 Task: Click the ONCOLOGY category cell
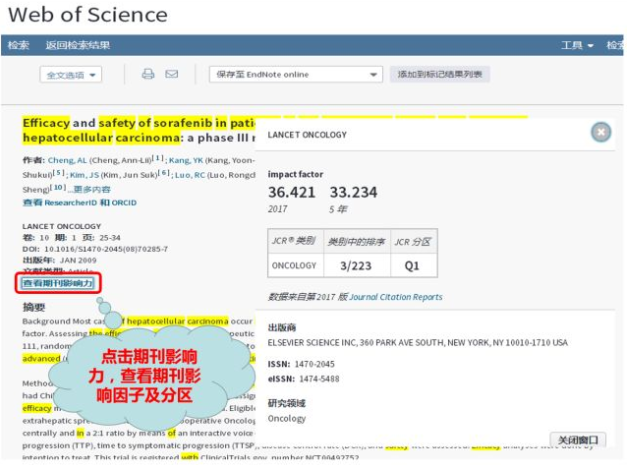(x=294, y=265)
